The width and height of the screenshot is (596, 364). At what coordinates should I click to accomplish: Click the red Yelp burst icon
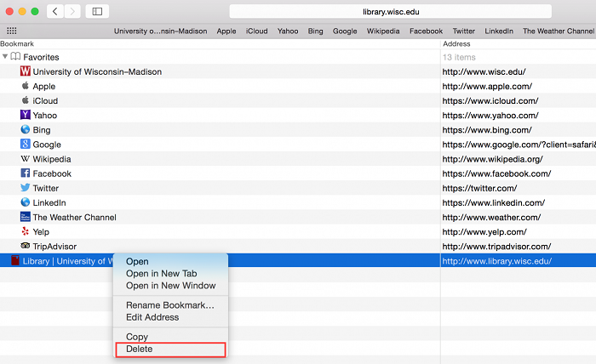pos(25,231)
